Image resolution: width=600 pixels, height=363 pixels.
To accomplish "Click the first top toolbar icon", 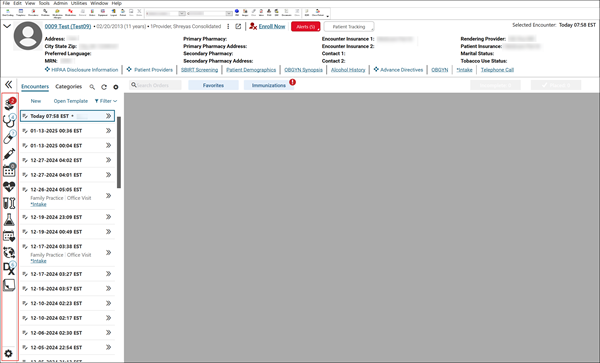I will tap(8, 13).
